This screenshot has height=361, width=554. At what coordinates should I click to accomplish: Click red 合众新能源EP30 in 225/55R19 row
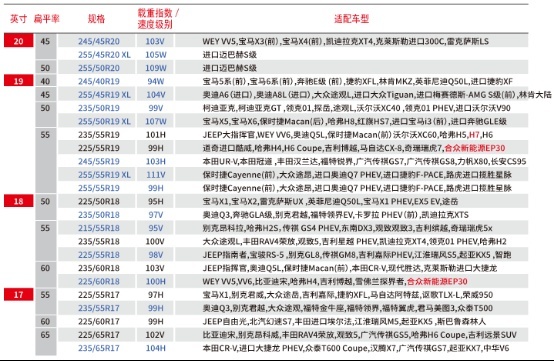tap(475, 148)
